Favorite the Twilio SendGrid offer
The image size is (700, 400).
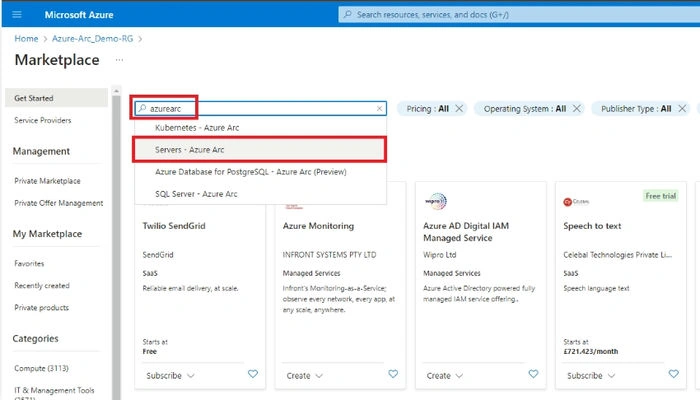pyautogui.click(x=253, y=374)
